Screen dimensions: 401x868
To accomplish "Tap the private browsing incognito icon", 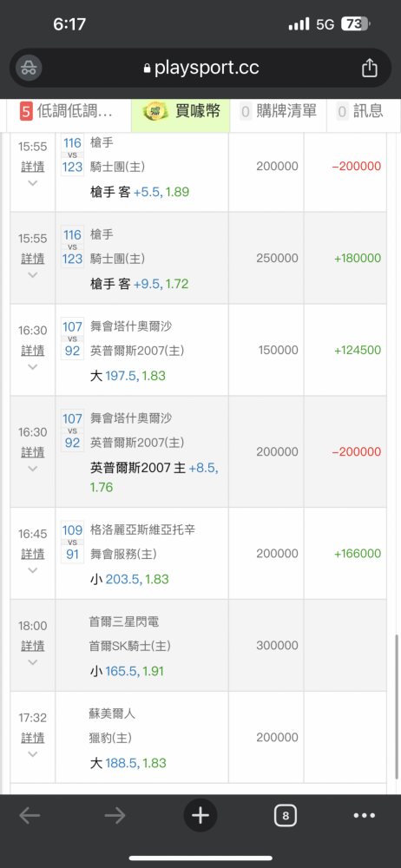I will coord(28,68).
